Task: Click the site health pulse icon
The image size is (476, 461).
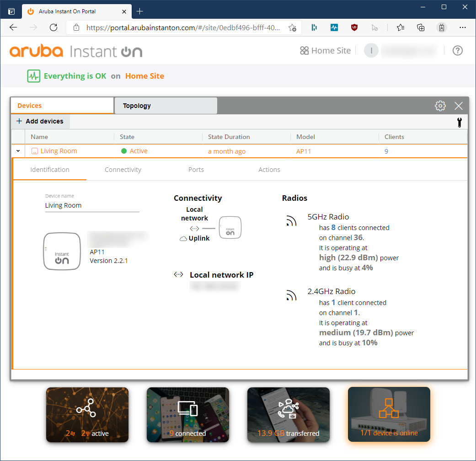Action: [x=34, y=76]
